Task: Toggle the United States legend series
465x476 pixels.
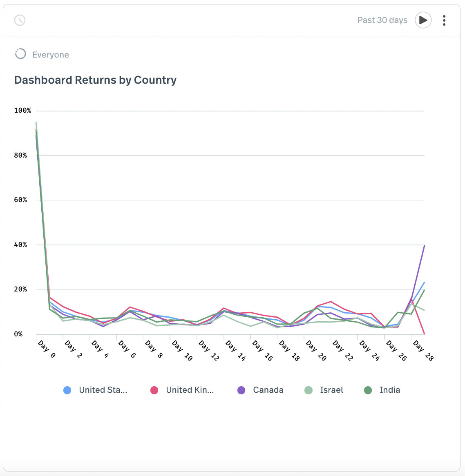Action: coord(103,390)
